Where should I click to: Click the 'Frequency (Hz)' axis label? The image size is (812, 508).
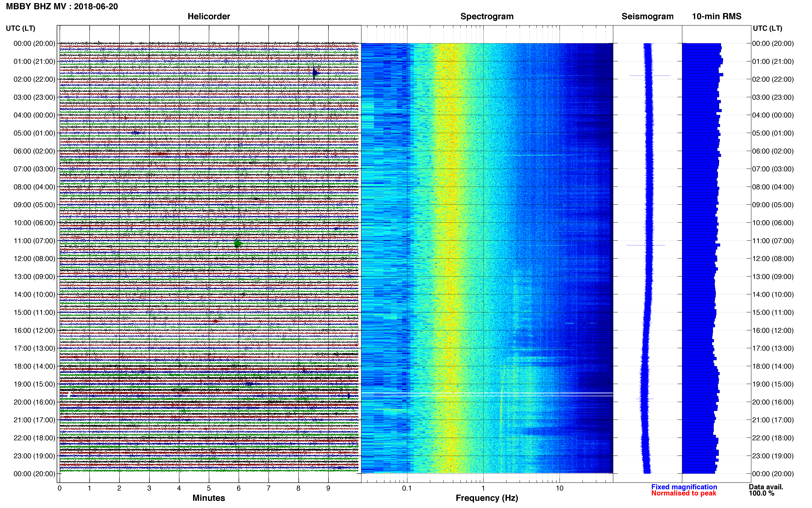coord(487,498)
